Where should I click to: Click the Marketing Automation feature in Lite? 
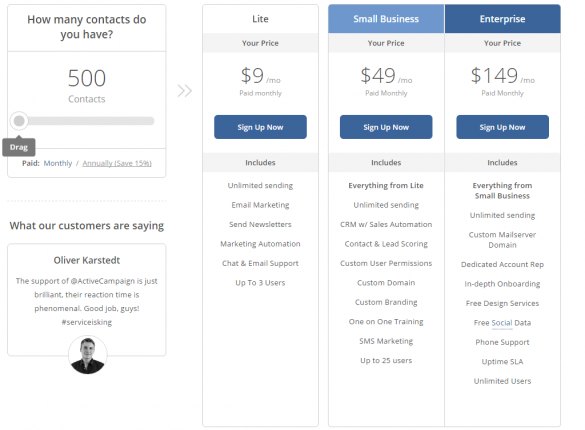(260, 244)
